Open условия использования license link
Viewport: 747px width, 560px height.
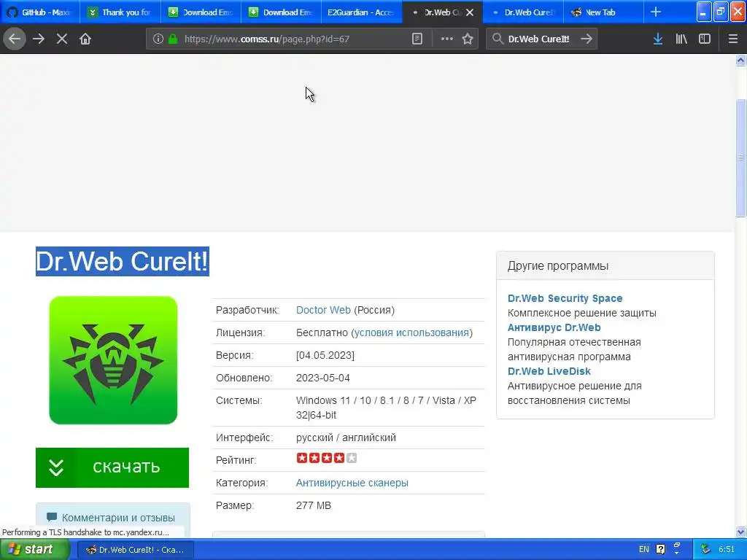point(411,332)
